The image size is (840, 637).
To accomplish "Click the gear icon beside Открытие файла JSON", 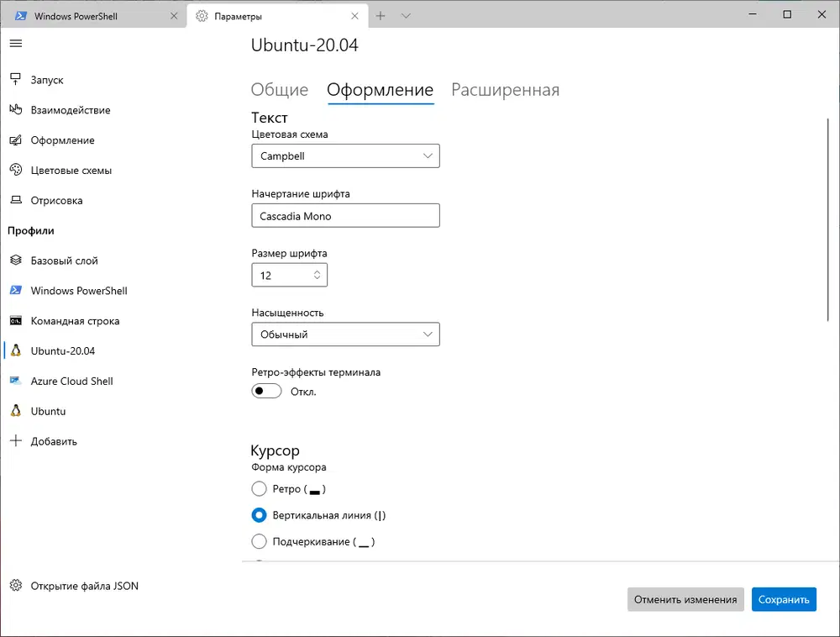I will point(15,586).
